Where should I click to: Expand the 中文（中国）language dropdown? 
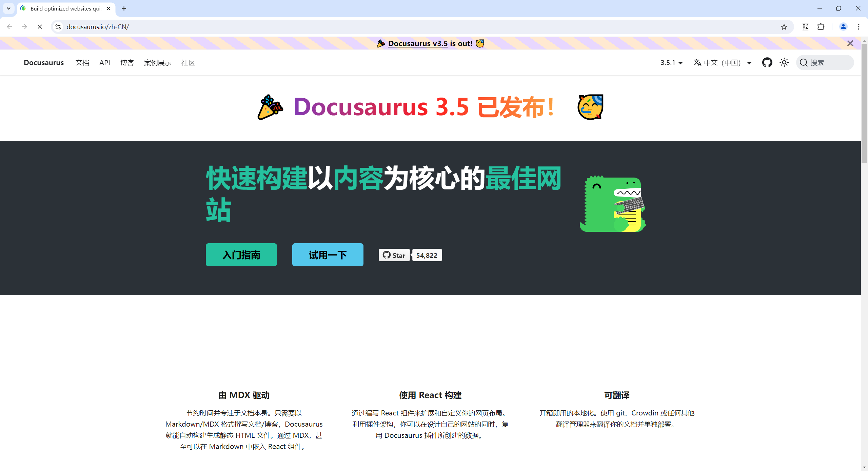(x=723, y=63)
